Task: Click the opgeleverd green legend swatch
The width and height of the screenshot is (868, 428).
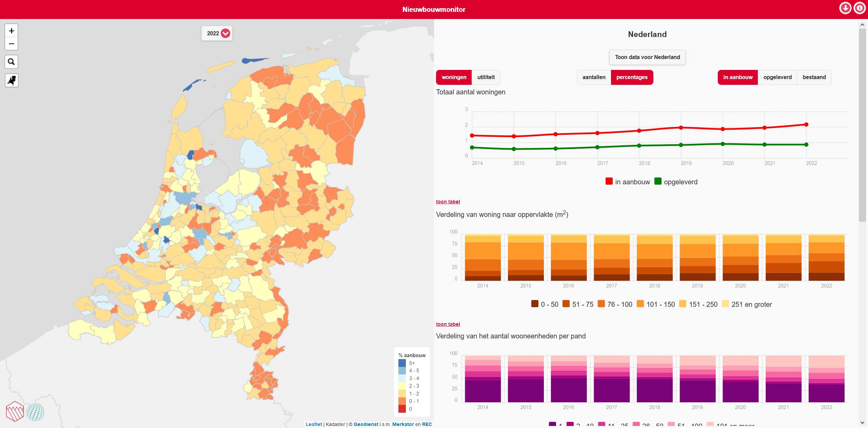Action: (658, 181)
